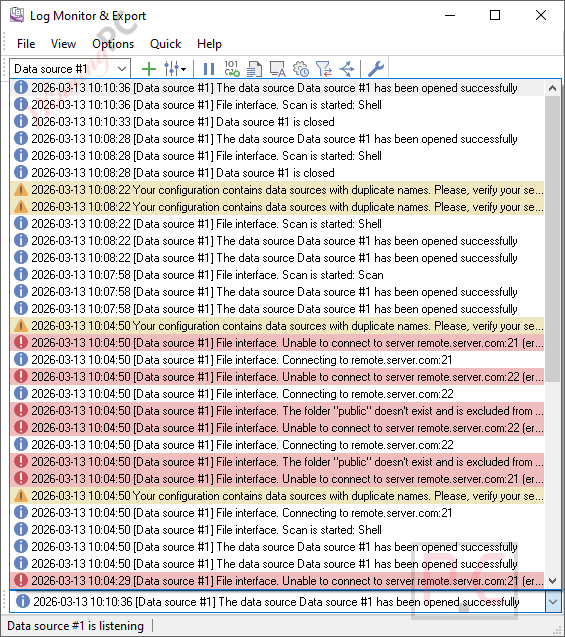Screen dimensions: 565x637
Task: Select the 10:07:58 Scan is started: Scan row
Action: [277, 275]
